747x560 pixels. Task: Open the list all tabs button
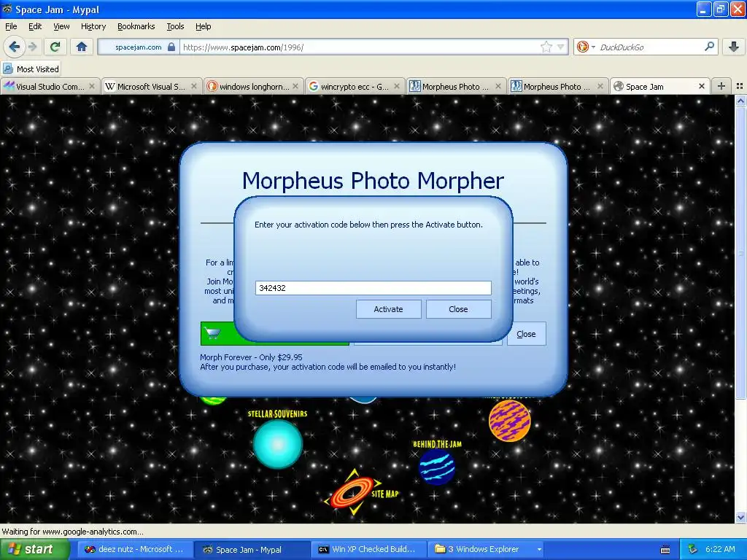click(740, 86)
